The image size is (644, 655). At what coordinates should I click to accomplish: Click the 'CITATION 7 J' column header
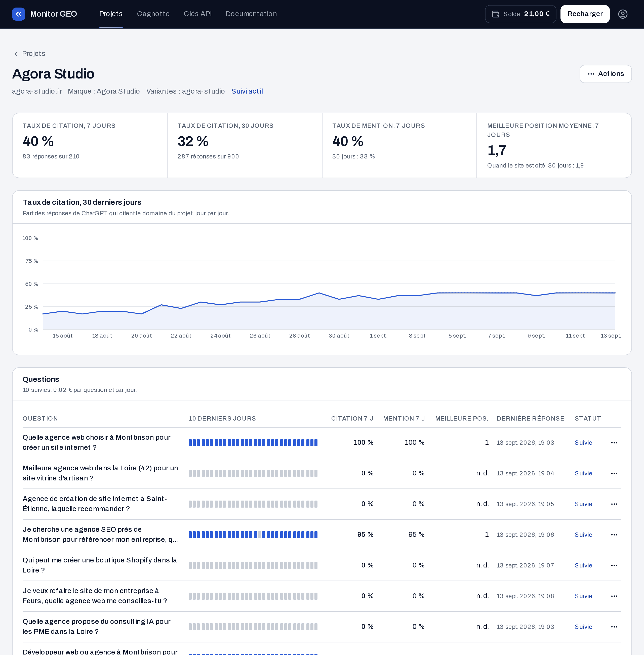[x=352, y=418]
